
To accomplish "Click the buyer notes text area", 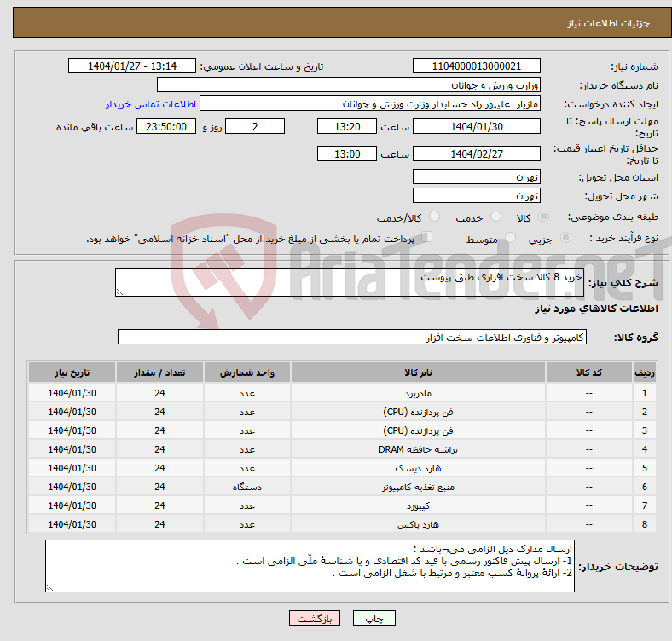I will point(310,566).
